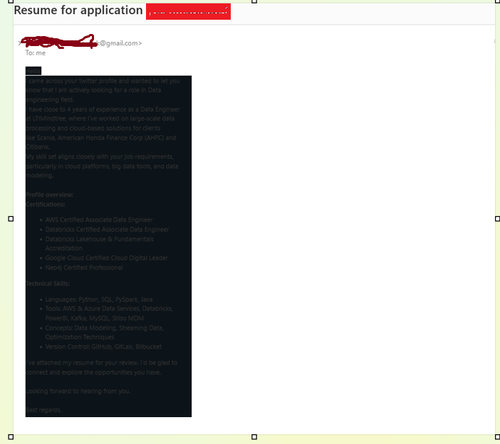Viewport: 500px width, 444px height.
Task: Click the line "I've attached my resume for your review"
Action: coord(102,363)
